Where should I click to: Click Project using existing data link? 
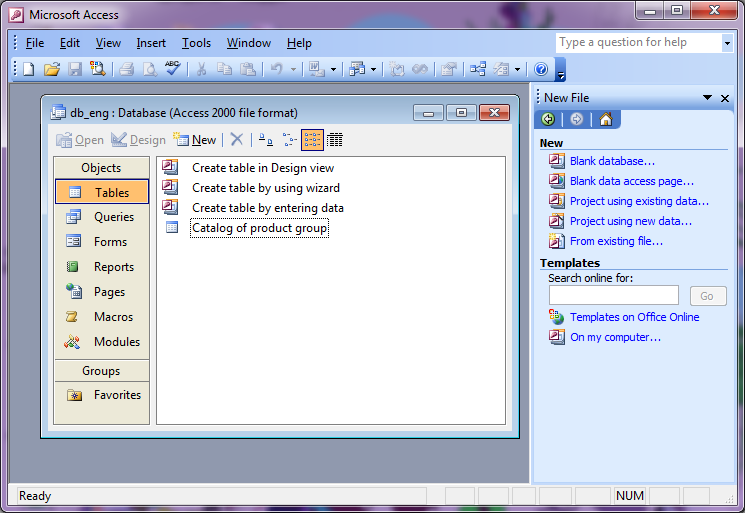pos(639,201)
